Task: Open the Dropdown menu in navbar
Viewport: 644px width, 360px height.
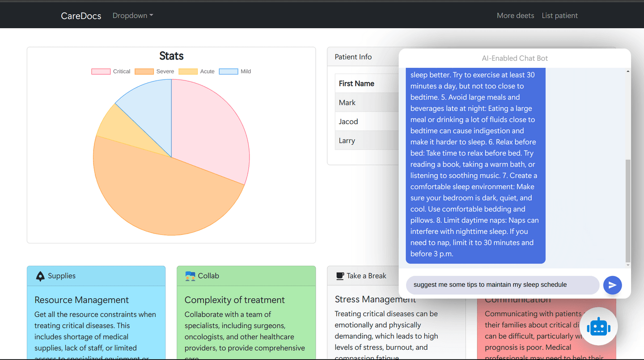Action: tap(133, 16)
